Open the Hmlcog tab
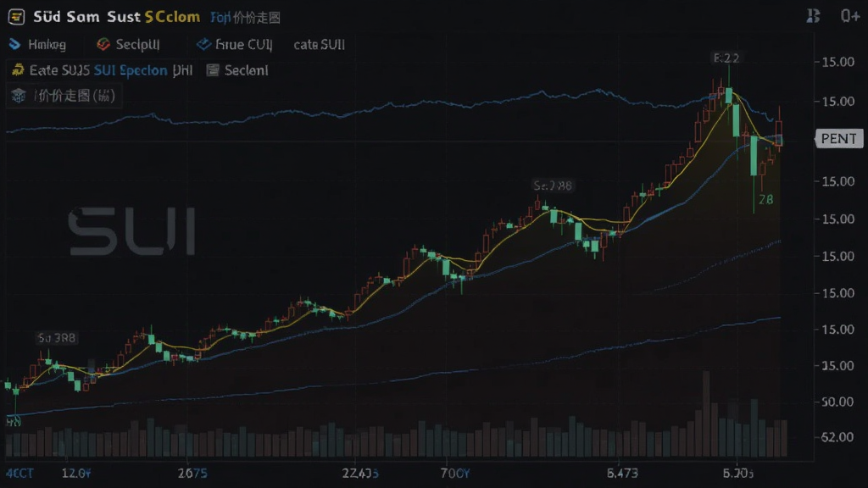Screen dimensions: 868x488 tap(47, 45)
